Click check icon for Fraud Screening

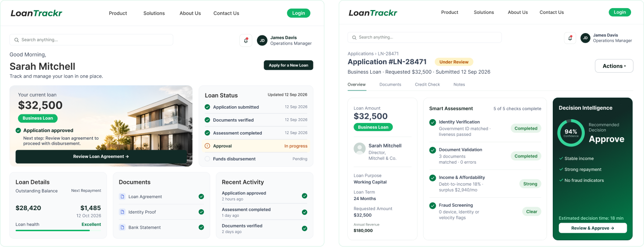[432, 205]
